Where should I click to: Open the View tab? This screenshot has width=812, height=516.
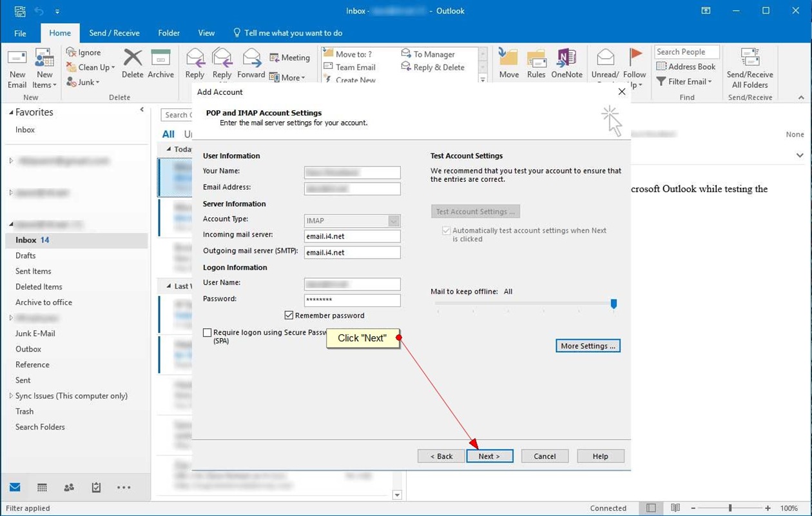coord(206,33)
